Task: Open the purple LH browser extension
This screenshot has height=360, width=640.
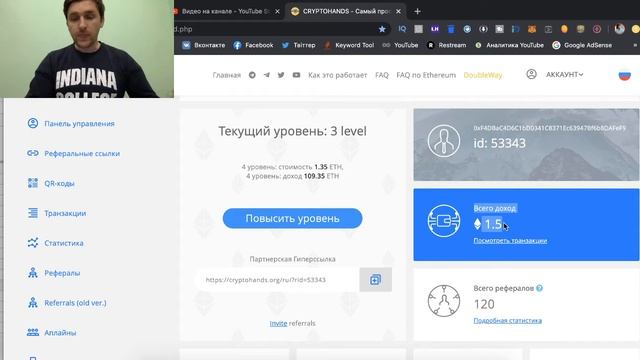Action: 435,29
